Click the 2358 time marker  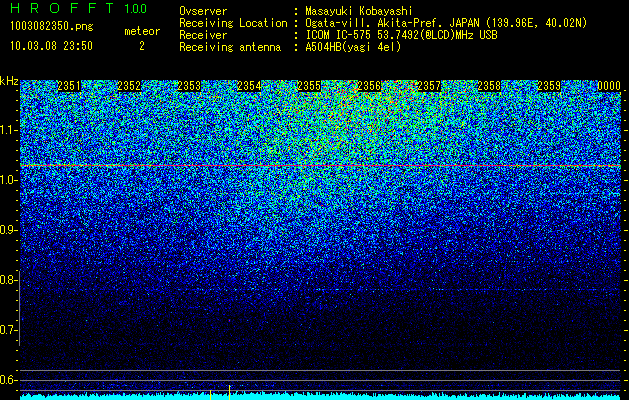[489, 86]
